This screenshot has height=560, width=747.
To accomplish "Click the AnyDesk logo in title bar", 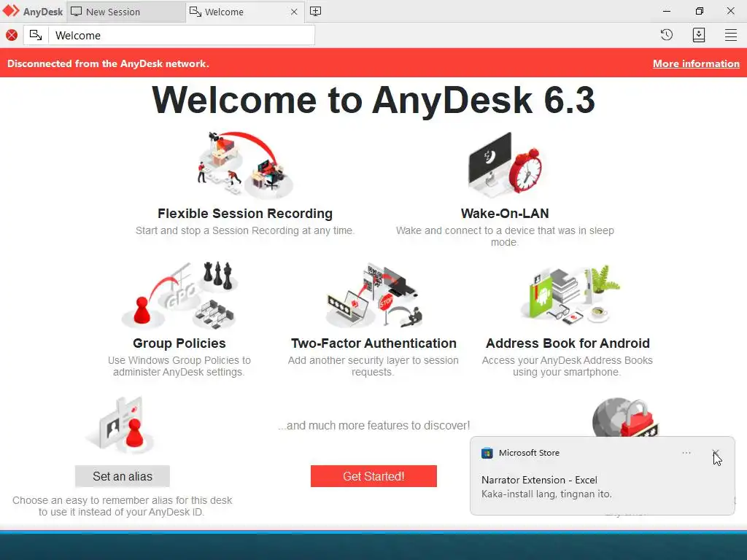I will click(x=32, y=12).
